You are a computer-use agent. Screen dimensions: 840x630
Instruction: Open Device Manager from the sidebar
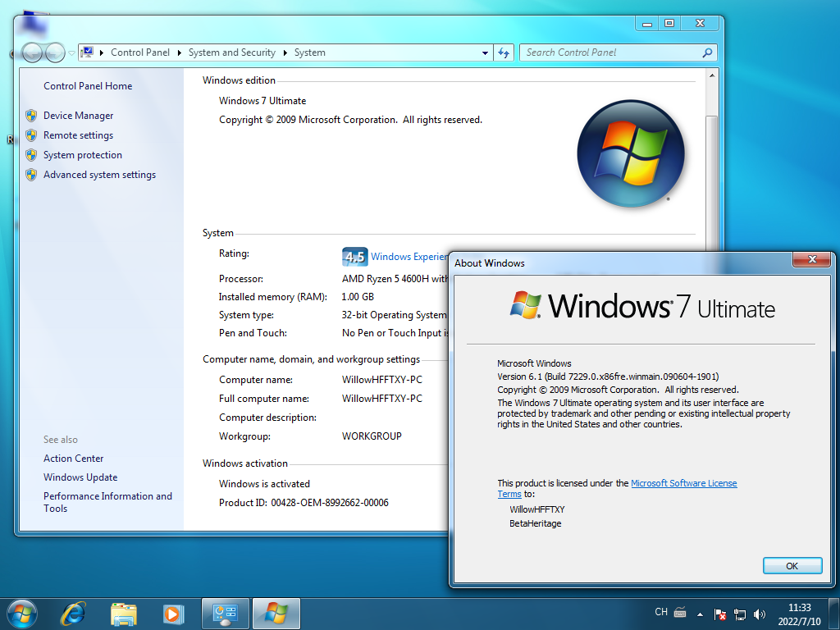tap(78, 116)
